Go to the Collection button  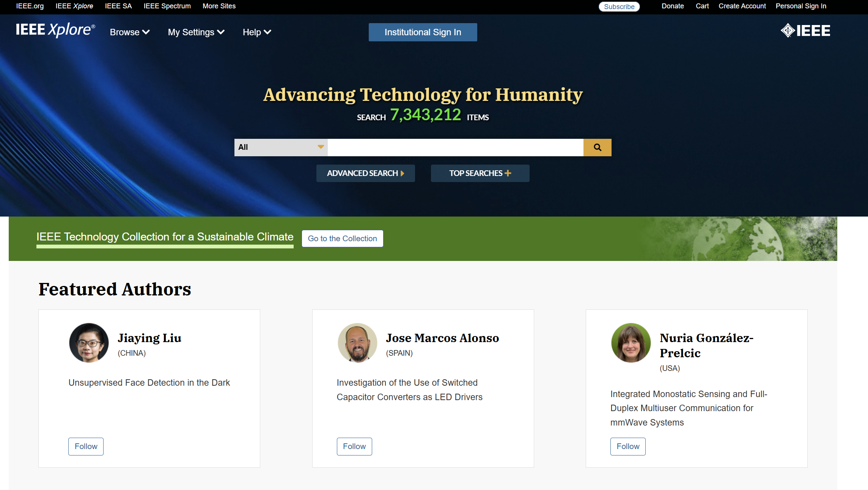click(342, 239)
